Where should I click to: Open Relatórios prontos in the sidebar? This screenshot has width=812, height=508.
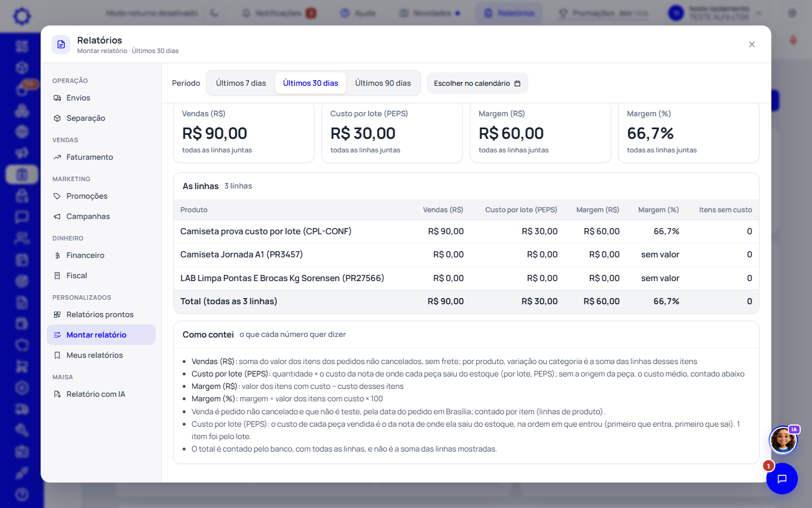pyautogui.click(x=101, y=314)
